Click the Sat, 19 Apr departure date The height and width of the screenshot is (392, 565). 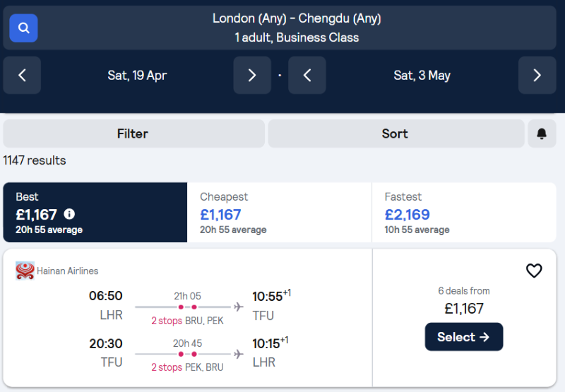[x=137, y=76]
